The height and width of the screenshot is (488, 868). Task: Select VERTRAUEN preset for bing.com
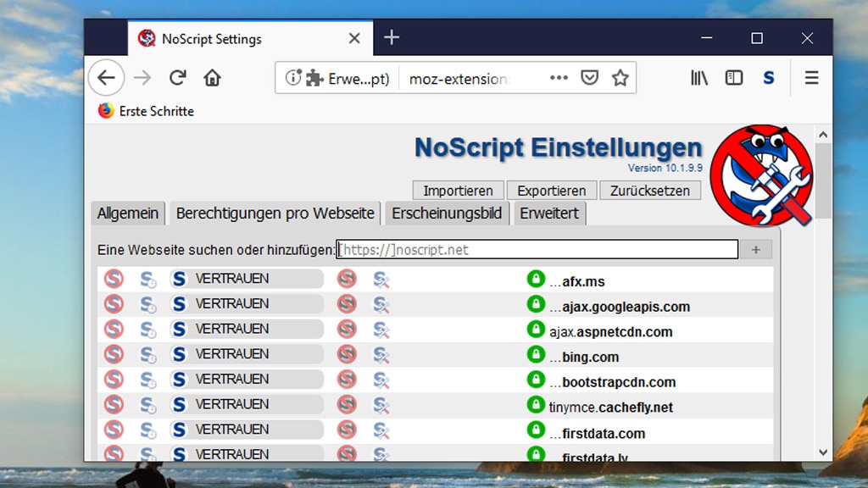pos(247,354)
